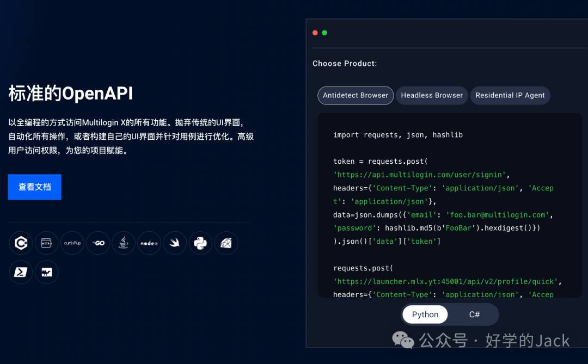
Task: Click the OCaml camel icon
Action: pyautogui.click(x=46, y=272)
